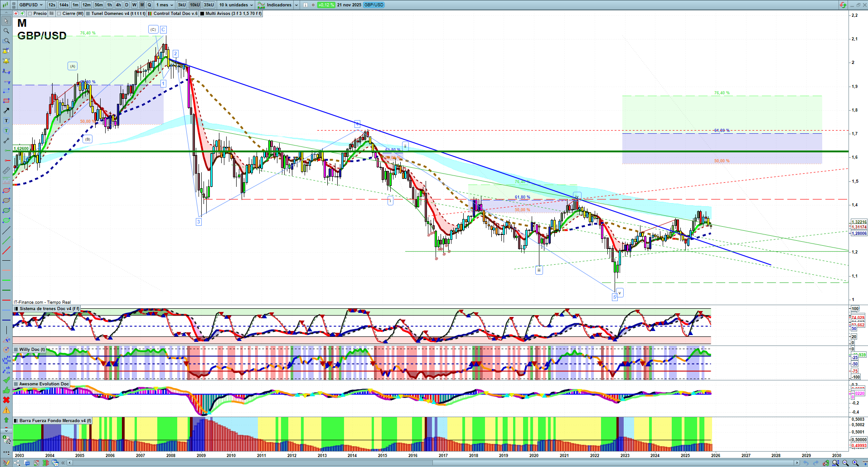Click the 35kU history button
The width and height of the screenshot is (868, 467).
coord(209,5)
